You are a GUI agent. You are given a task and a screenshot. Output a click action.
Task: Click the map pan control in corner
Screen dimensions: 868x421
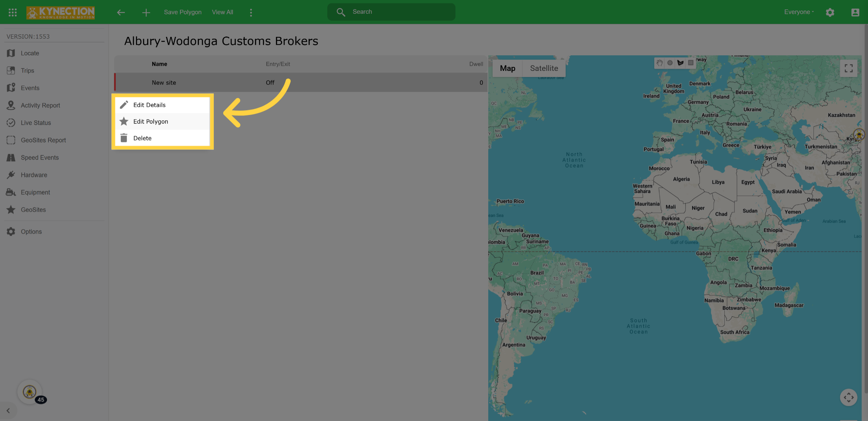click(848, 398)
